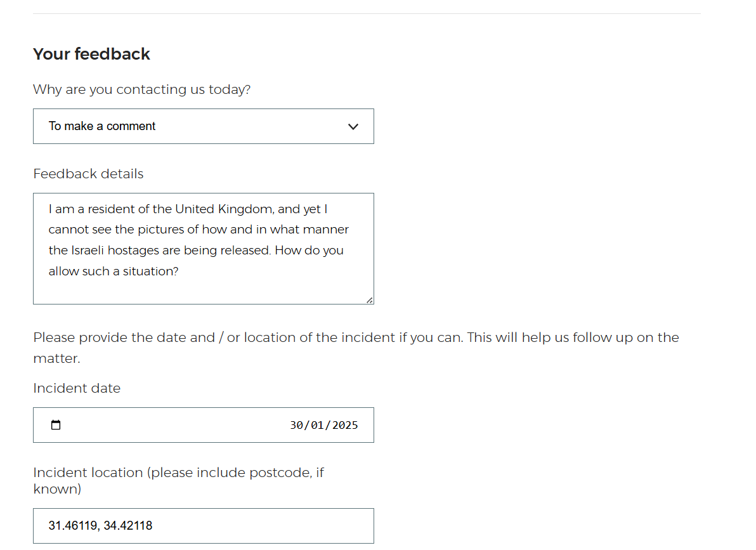Open the calendar picker icon in Incident date
756x550 pixels.
point(56,425)
